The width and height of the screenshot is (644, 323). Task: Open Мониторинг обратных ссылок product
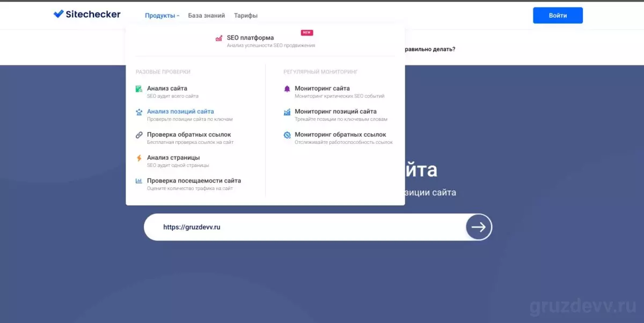pyautogui.click(x=340, y=134)
